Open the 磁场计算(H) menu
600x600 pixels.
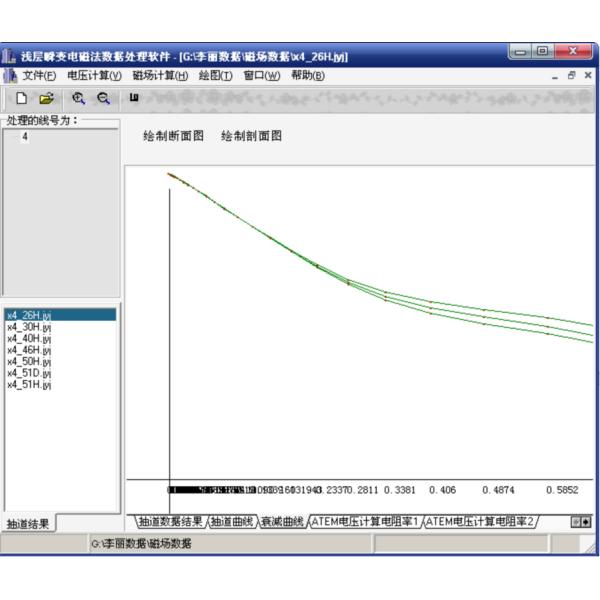point(160,75)
